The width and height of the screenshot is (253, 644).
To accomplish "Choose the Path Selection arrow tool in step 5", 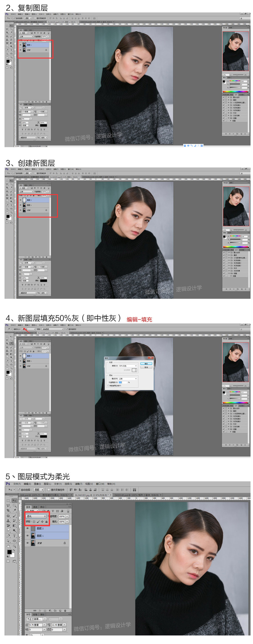I will [x=8, y=541].
